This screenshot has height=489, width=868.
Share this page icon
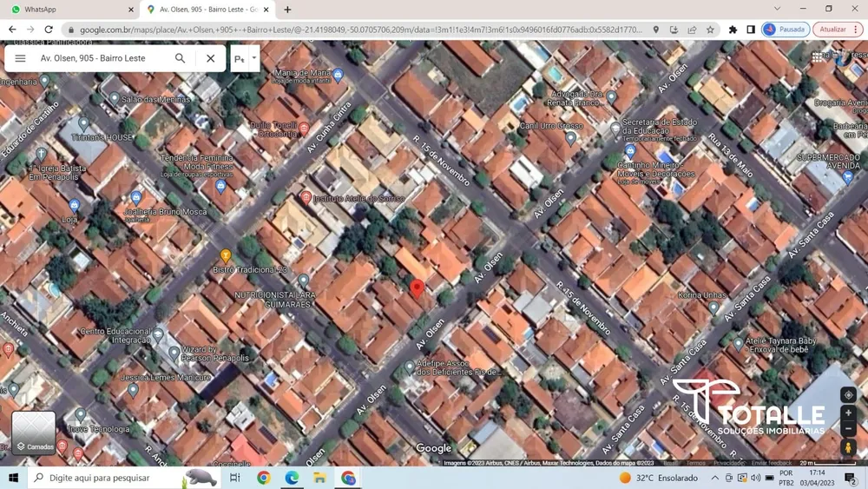point(692,30)
